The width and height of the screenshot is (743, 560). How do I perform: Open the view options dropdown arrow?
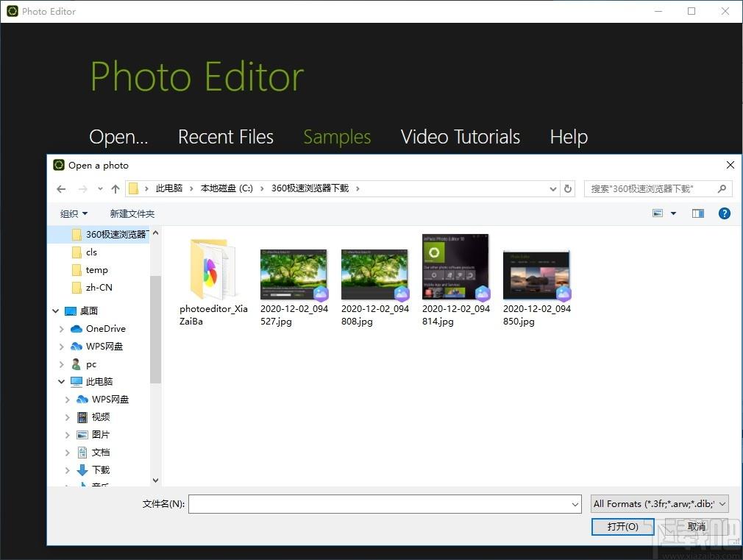tap(673, 213)
